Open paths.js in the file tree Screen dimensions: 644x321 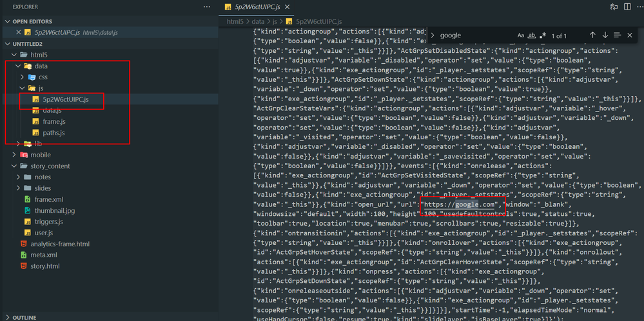click(54, 133)
